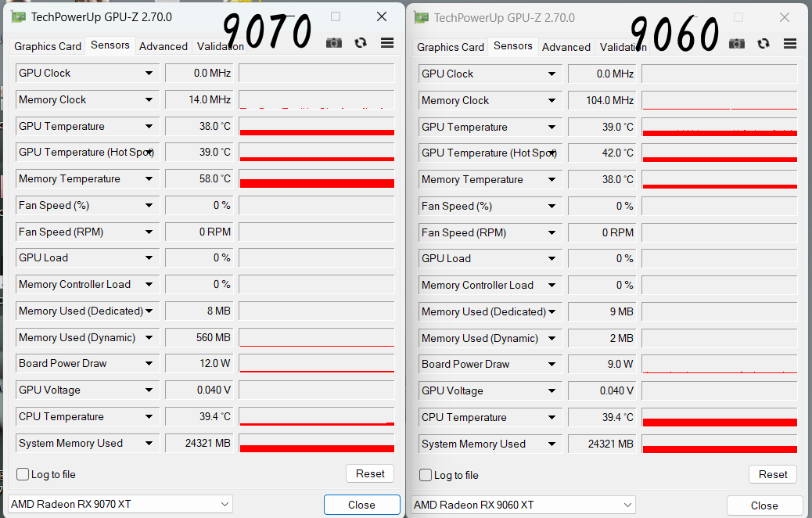The width and height of the screenshot is (812, 518).
Task: Click the 104.0 MHz memory clock value
Action: click(602, 100)
